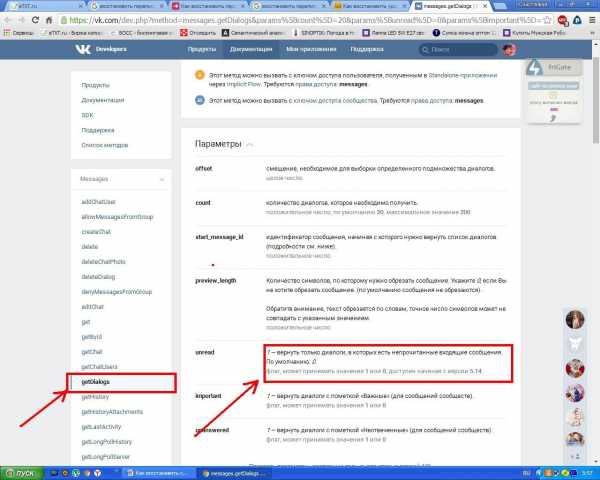Open the friGate extension widget

click(554, 67)
